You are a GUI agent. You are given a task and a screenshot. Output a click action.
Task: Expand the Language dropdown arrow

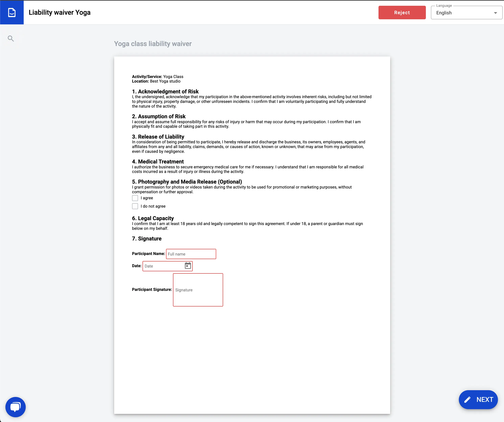click(x=495, y=13)
